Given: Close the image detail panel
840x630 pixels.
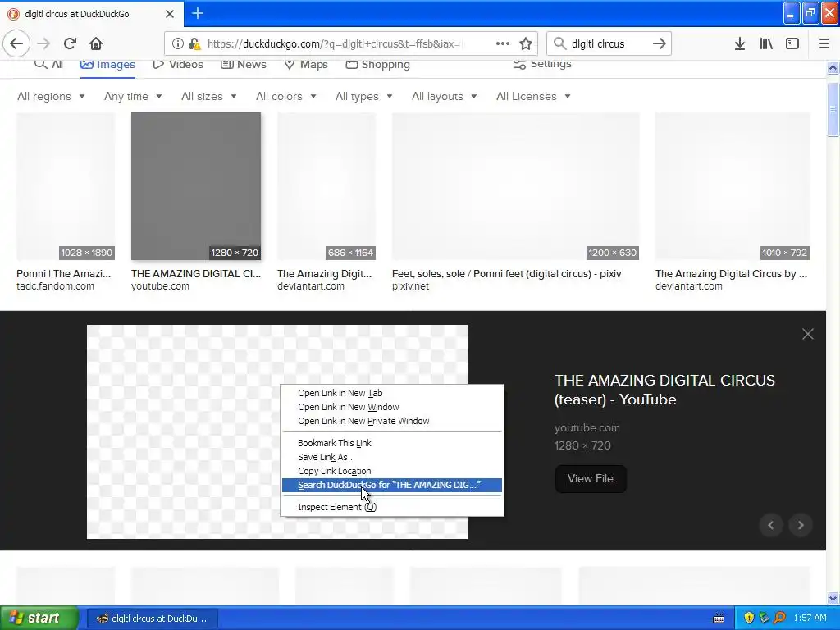Looking at the screenshot, I should pos(807,334).
